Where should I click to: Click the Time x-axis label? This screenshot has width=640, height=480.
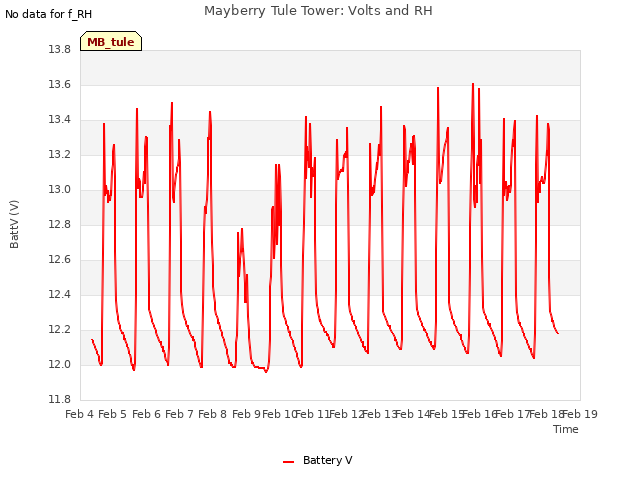pyautogui.click(x=565, y=429)
